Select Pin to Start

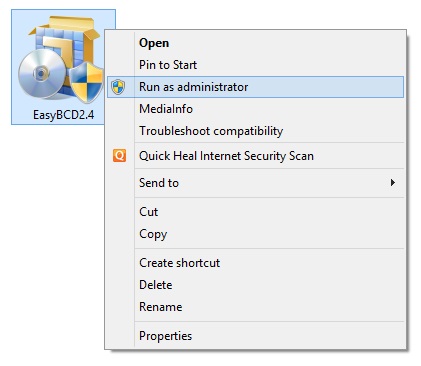click(168, 65)
